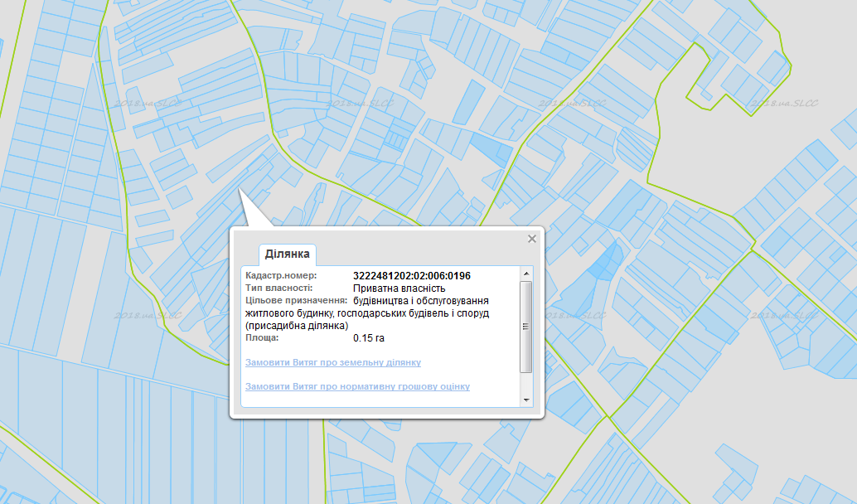Click the popup scrollbar up arrow

click(x=525, y=274)
